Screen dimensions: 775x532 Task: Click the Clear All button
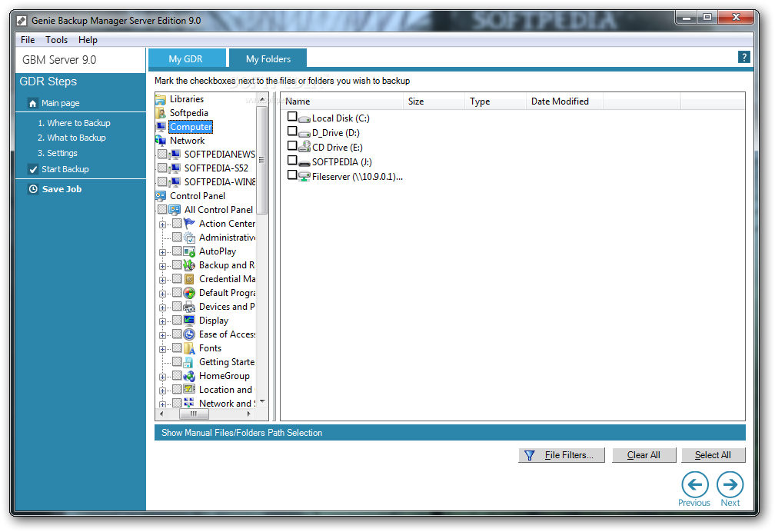coord(644,455)
